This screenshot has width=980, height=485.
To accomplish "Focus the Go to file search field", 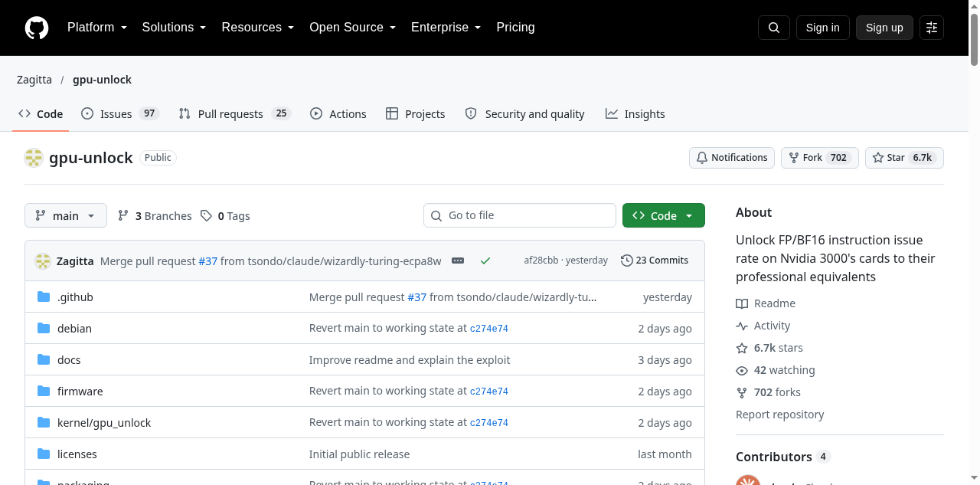I will (x=520, y=216).
